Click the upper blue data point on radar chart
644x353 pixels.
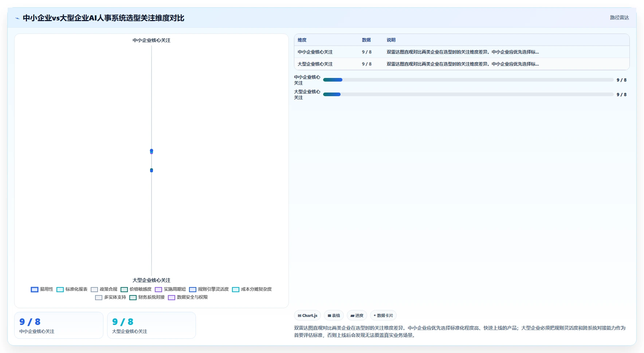coord(152,150)
